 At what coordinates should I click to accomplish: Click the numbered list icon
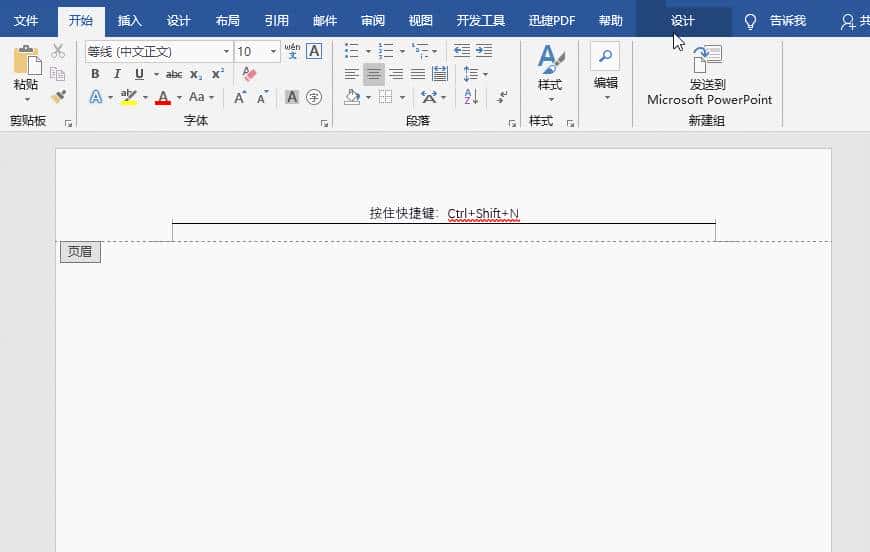386,51
